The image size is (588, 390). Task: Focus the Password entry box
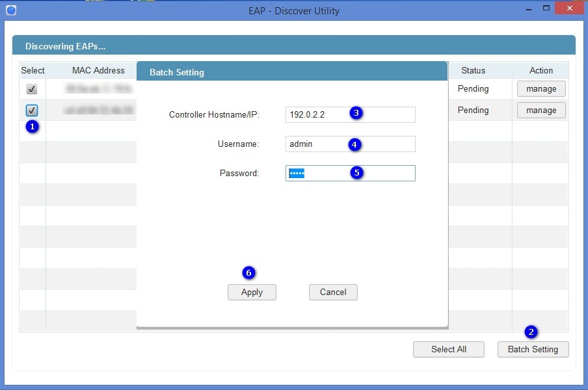click(350, 173)
